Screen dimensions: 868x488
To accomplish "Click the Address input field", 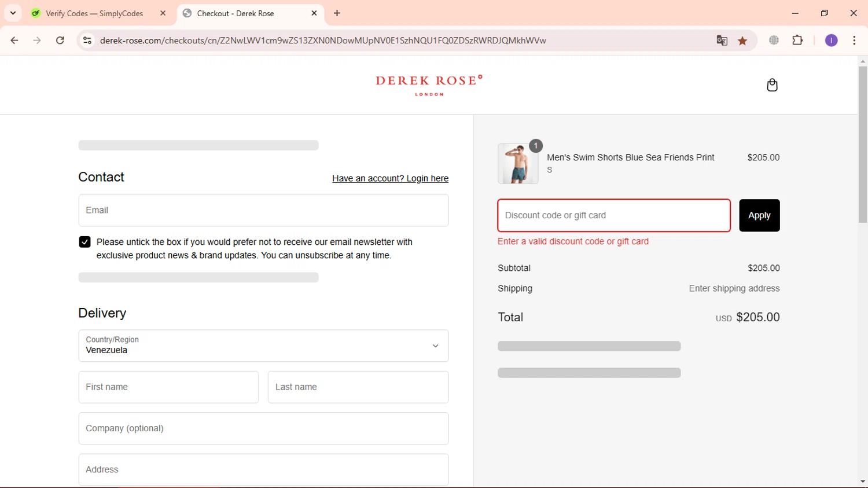I will [x=263, y=469].
